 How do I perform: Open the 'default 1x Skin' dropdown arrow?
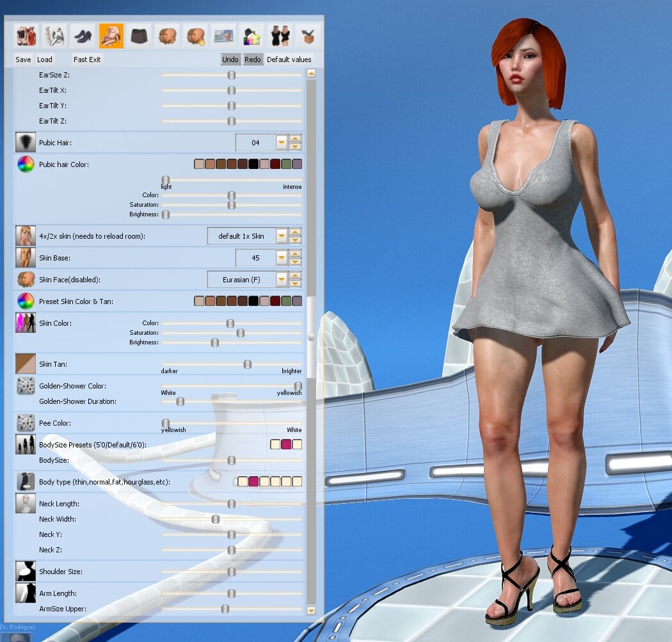282,236
